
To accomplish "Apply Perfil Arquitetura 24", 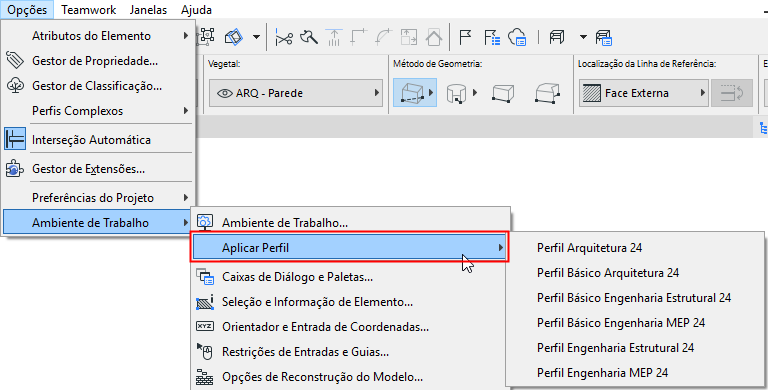I will click(636, 247).
